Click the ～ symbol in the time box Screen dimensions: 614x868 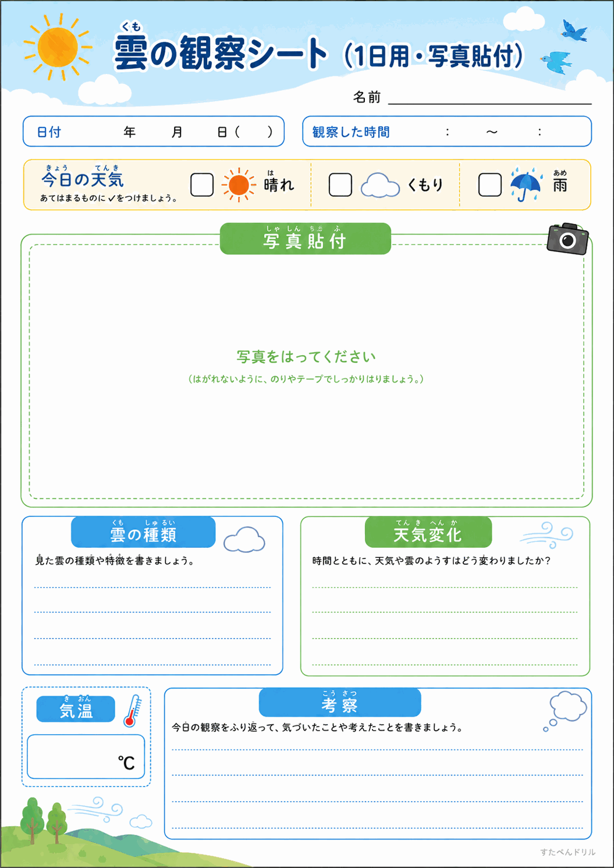pyautogui.click(x=492, y=132)
